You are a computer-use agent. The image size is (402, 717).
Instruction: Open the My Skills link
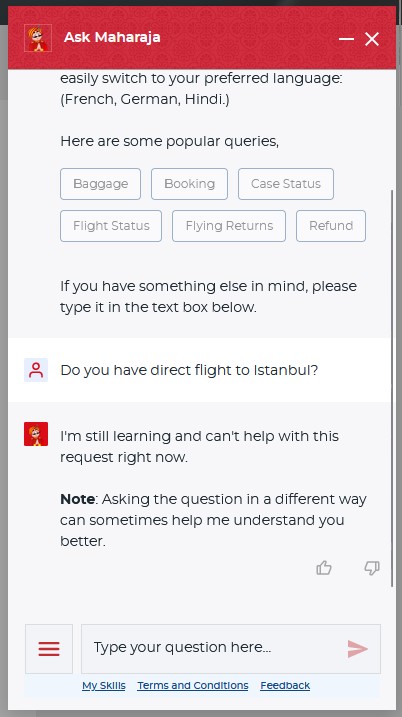click(x=104, y=685)
